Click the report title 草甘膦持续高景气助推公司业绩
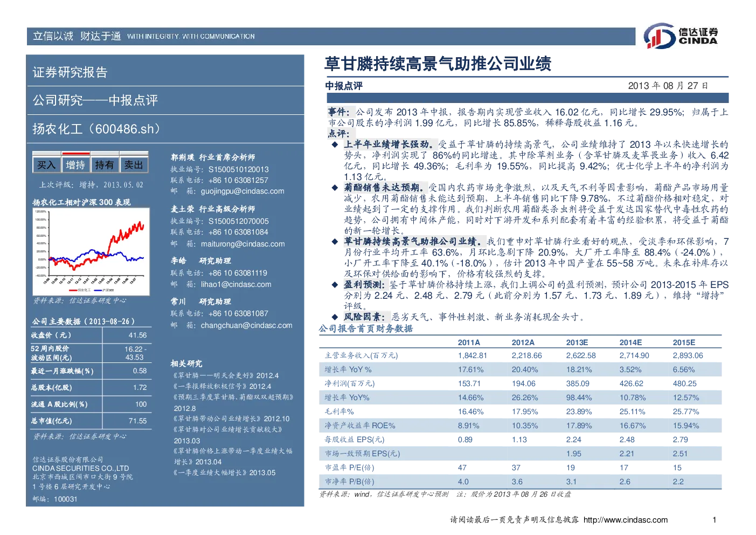The width and height of the screenshot is (756, 535). point(438,64)
